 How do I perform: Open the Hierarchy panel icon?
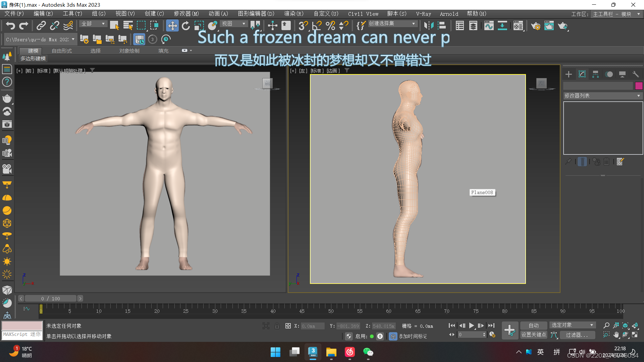click(x=595, y=74)
